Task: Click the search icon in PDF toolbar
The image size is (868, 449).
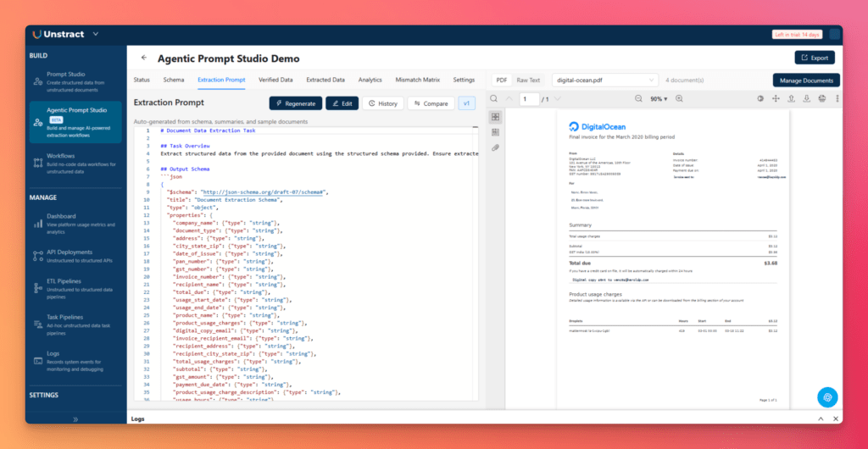Action: coord(494,99)
